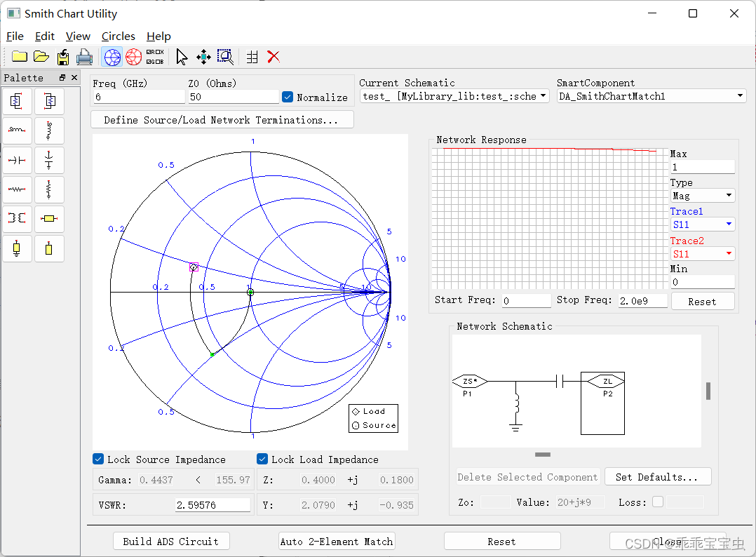The image size is (756, 557).
Task: Undock the Palette panel
Action: point(62,78)
